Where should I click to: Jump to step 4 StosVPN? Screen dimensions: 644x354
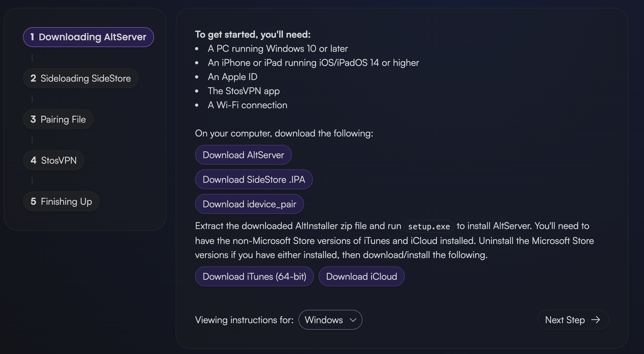[x=54, y=160]
